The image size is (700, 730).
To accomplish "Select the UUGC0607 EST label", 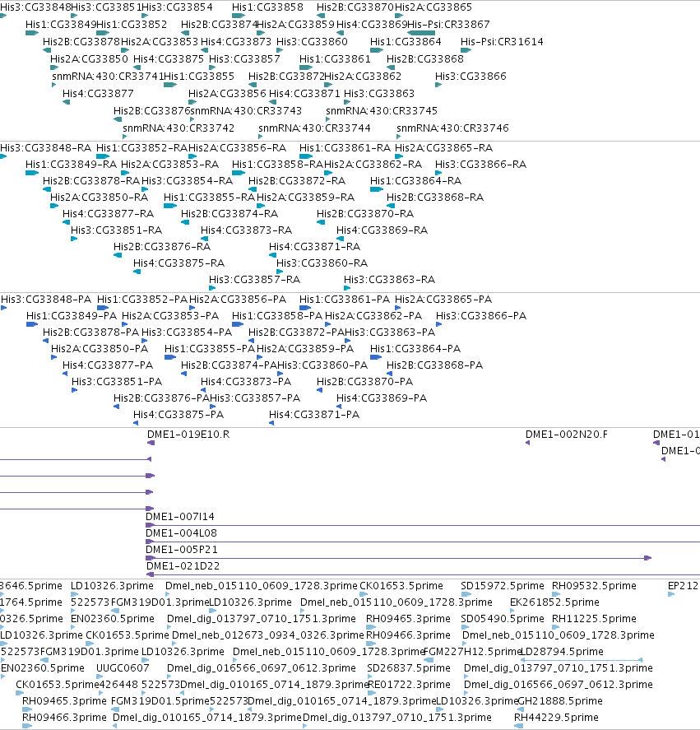I will [123, 667].
